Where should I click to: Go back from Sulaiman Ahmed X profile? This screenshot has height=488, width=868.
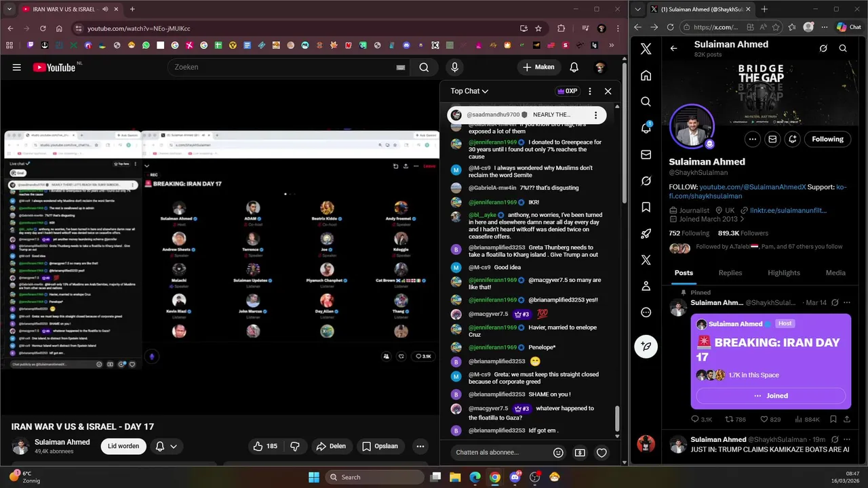pos(673,48)
